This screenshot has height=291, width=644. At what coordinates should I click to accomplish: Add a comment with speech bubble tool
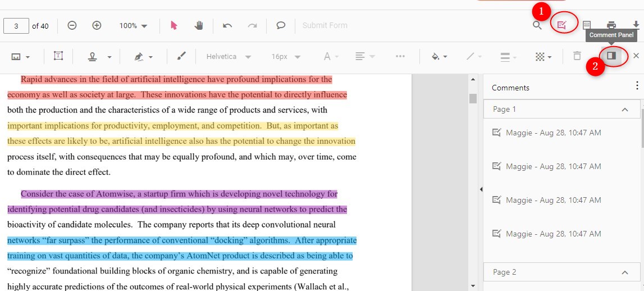[281, 25]
